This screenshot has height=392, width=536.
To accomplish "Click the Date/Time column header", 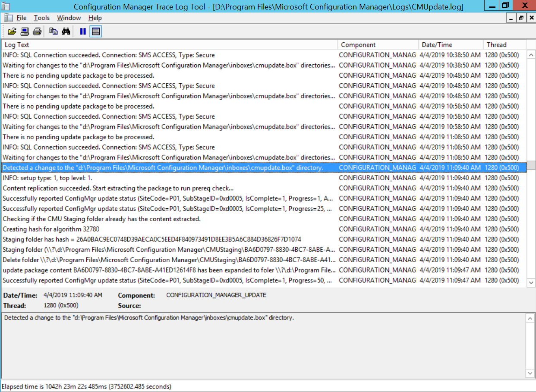I will pos(451,44).
